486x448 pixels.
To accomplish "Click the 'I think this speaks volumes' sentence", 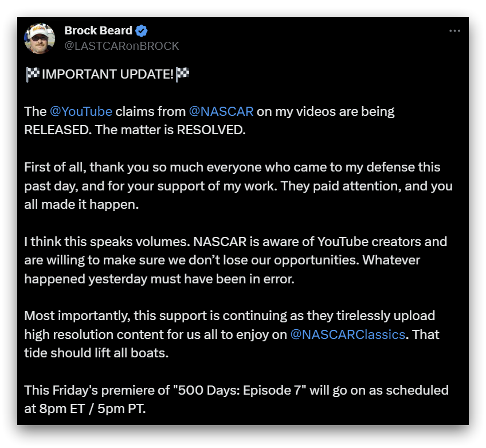I will [x=107, y=241].
